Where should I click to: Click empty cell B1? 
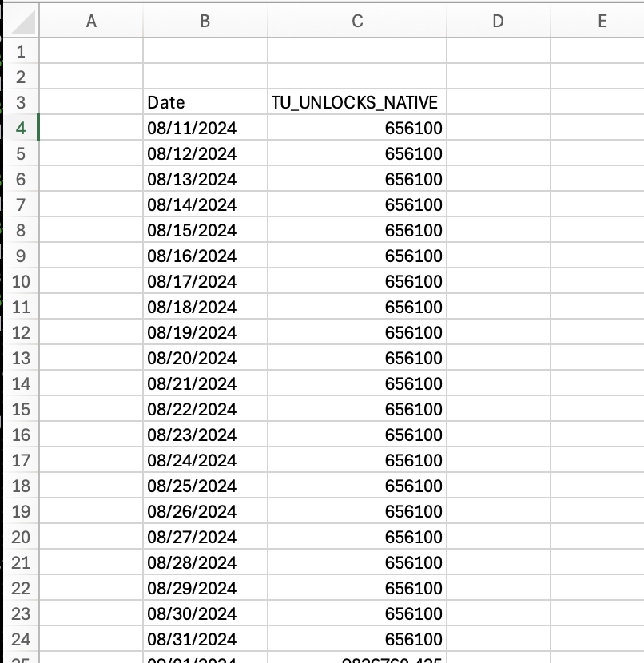tap(205, 51)
